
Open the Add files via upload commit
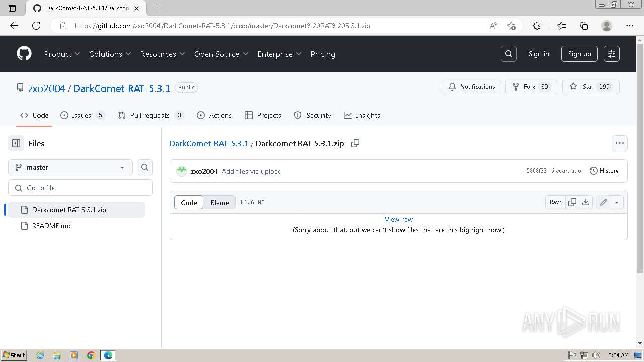coord(252,171)
